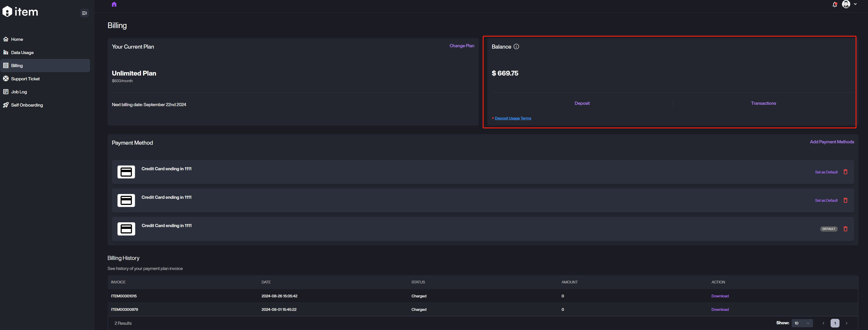The width and height of the screenshot is (868, 330).
Task: Click the user avatar icon
Action: point(846,4)
